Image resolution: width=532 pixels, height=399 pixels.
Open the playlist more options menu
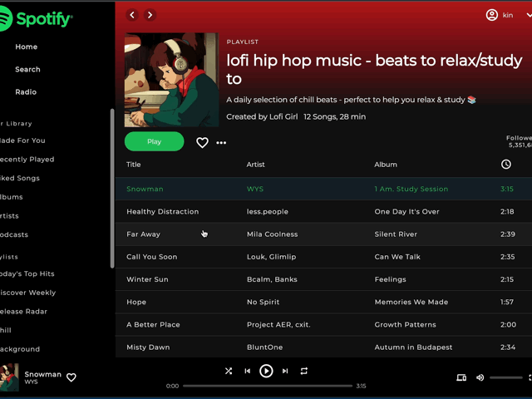221,142
